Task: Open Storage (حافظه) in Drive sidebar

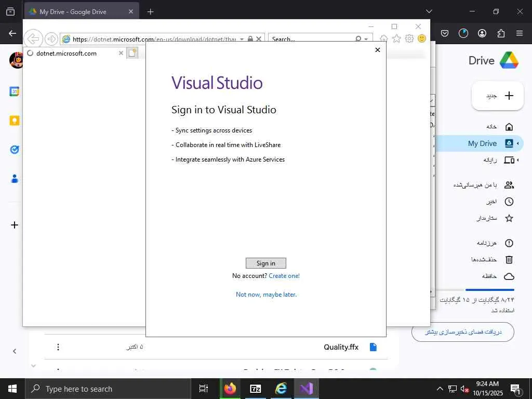Action: tap(498, 276)
